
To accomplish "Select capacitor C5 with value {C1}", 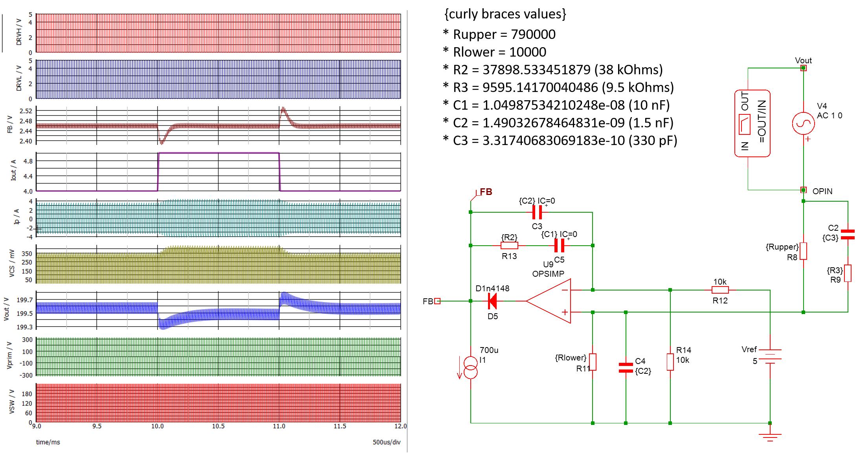I will tap(559, 246).
